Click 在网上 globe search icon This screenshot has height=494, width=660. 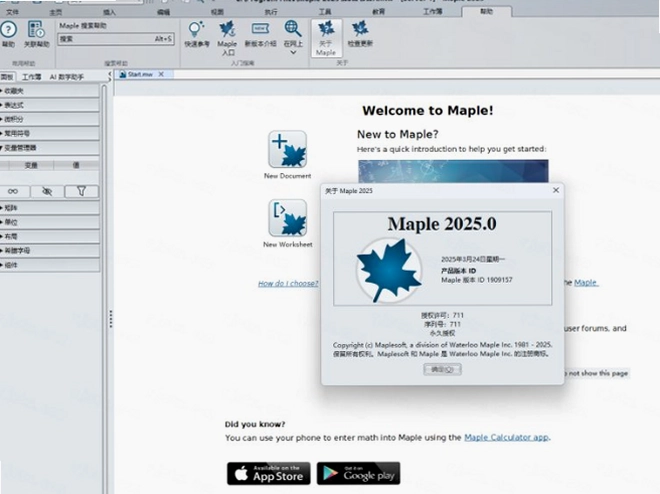click(x=293, y=29)
